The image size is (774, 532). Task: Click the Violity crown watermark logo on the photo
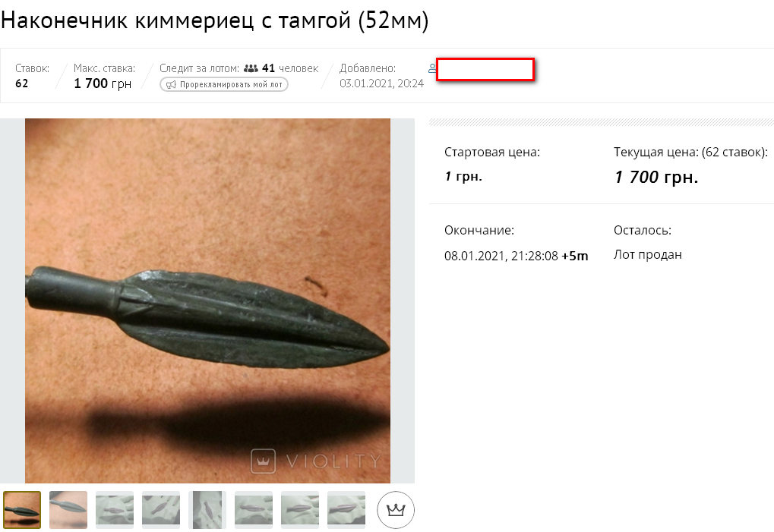point(263,461)
